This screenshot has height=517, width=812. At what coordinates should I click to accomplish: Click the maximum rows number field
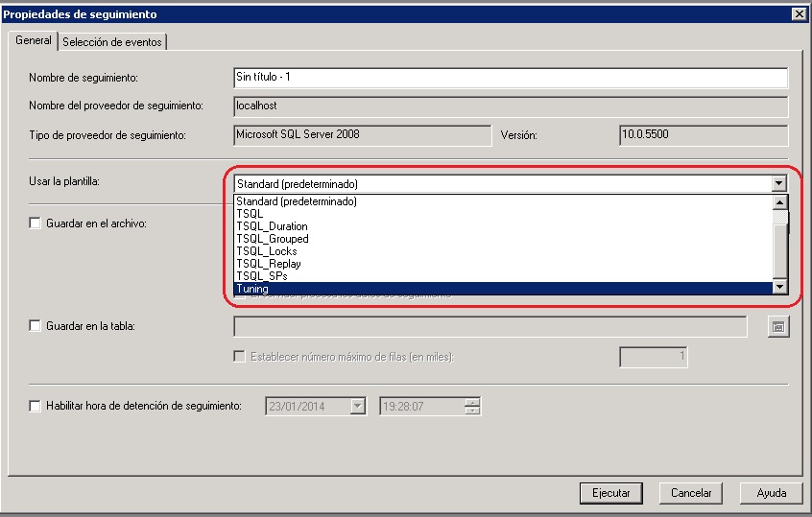tap(653, 357)
